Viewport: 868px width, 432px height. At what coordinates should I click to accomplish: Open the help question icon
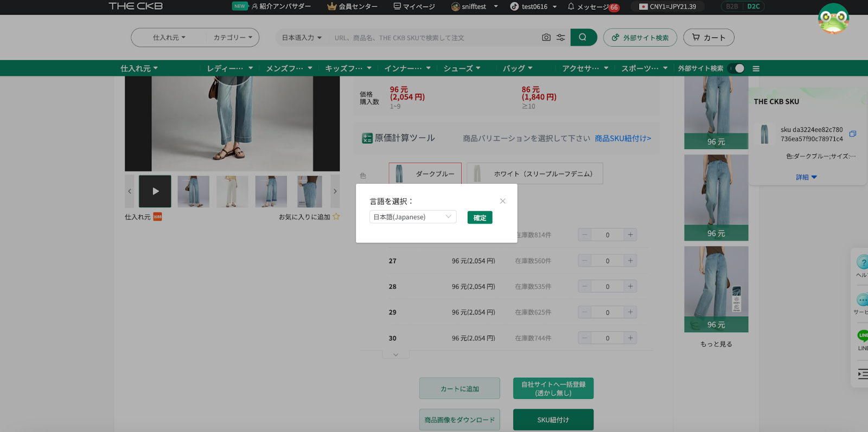tap(862, 262)
